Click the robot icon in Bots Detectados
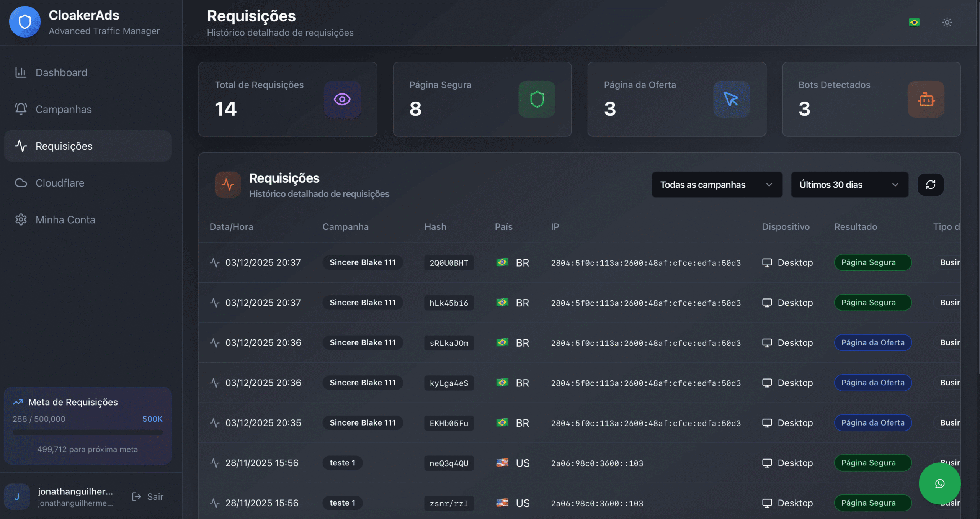980x519 pixels. (x=926, y=99)
